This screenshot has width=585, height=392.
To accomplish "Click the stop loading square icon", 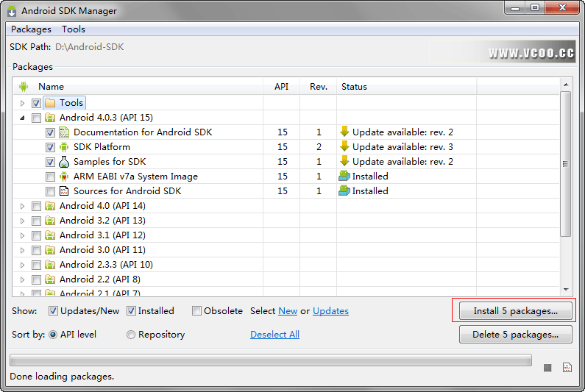I will click(548, 368).
